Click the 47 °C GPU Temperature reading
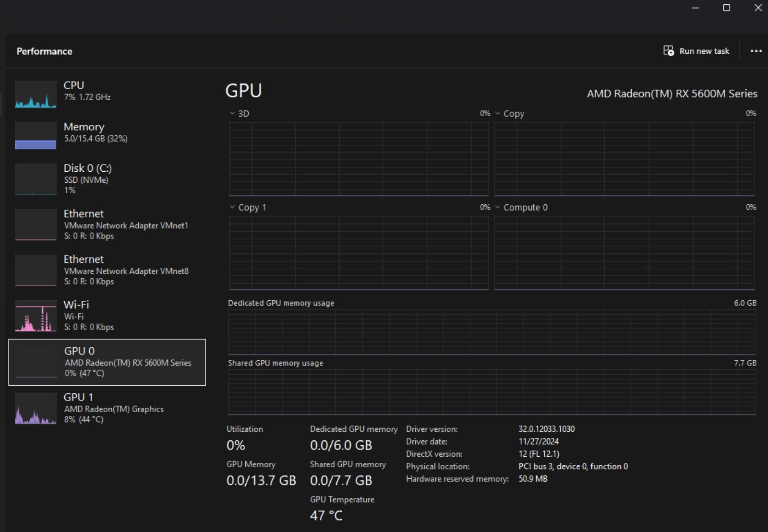Image resolution: width=768 pixels, height=532 pixels. click(326, 516)
